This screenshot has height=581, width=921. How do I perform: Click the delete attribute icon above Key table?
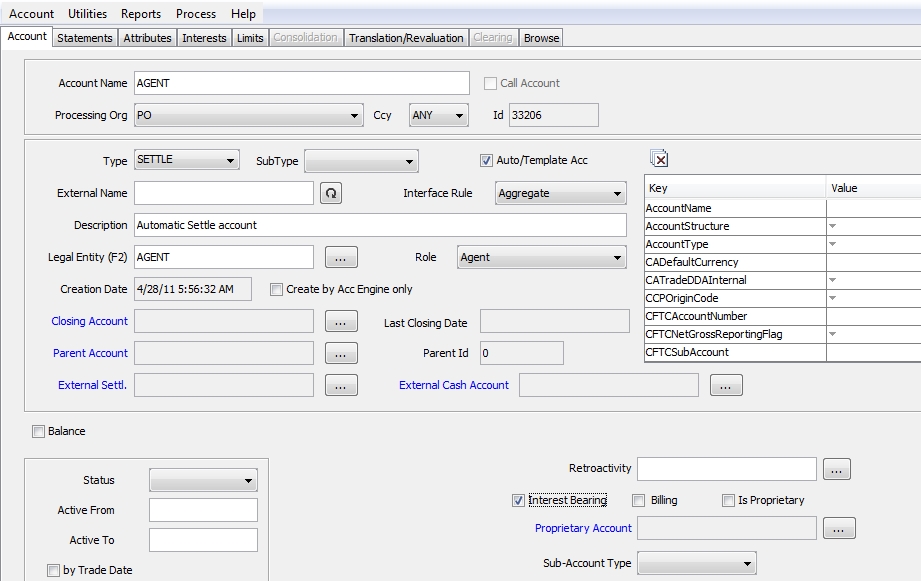pos(659,158)
